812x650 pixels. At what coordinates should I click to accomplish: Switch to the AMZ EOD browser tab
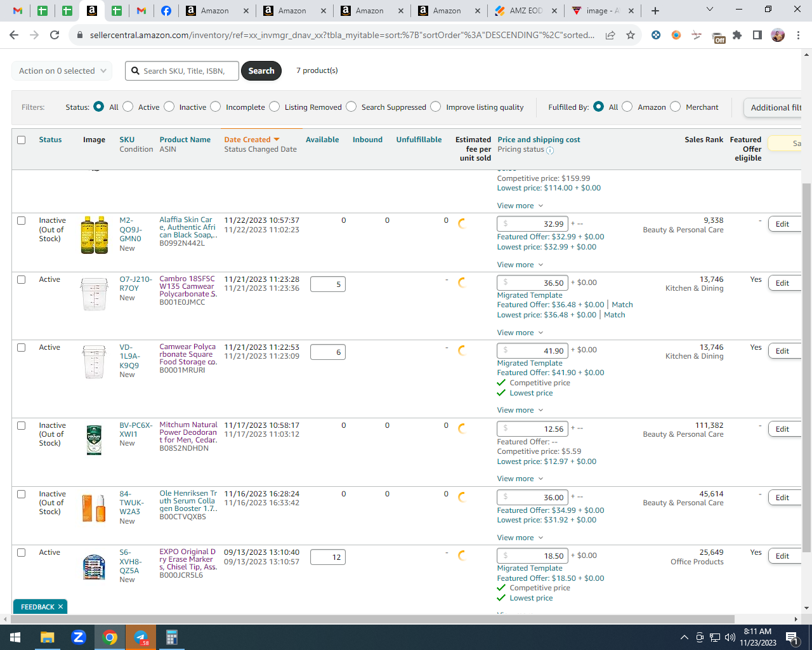[x=527, y=11]
